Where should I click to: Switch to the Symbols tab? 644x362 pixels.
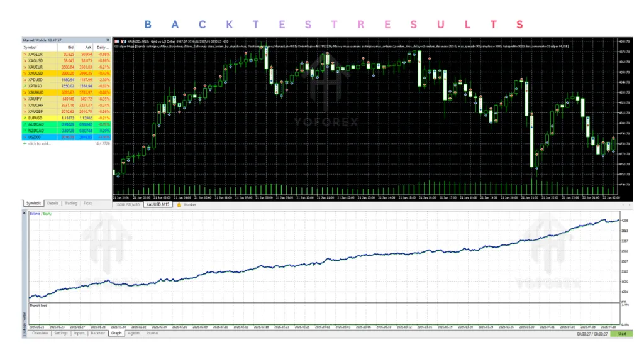pos(33,203)
